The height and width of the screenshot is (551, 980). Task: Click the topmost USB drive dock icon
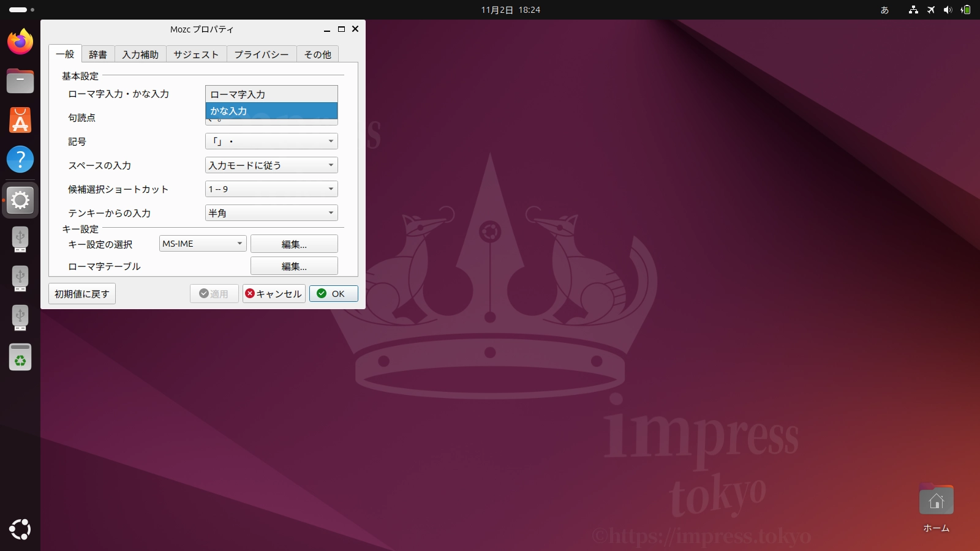20,239
